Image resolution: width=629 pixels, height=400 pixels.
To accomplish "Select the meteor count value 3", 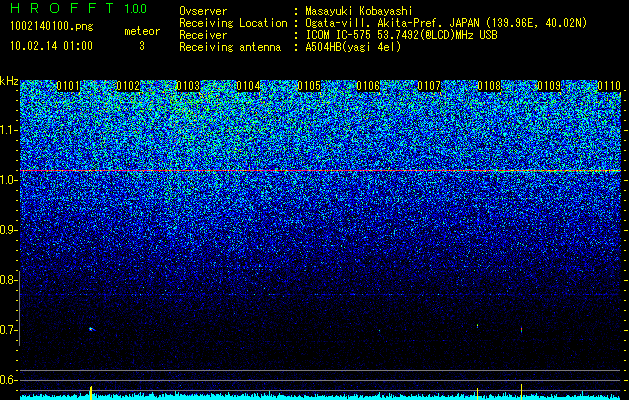I will pos(142,46).
